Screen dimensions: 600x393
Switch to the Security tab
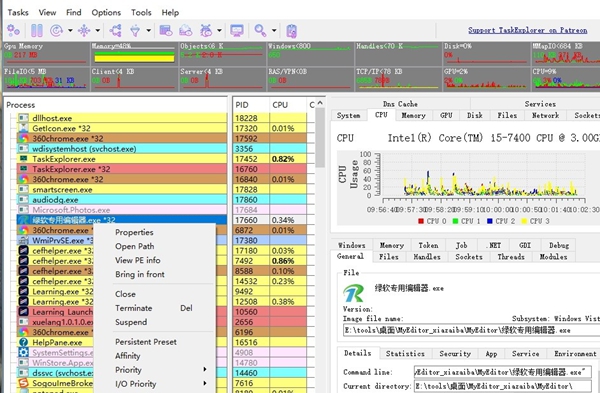click(x=455, y=354)
